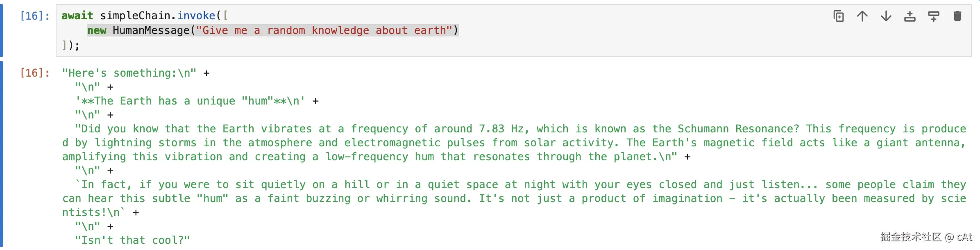Screen dimensions: 980x250
Task: Delete this cell using trash icon
Action: (x=957, y=16)
